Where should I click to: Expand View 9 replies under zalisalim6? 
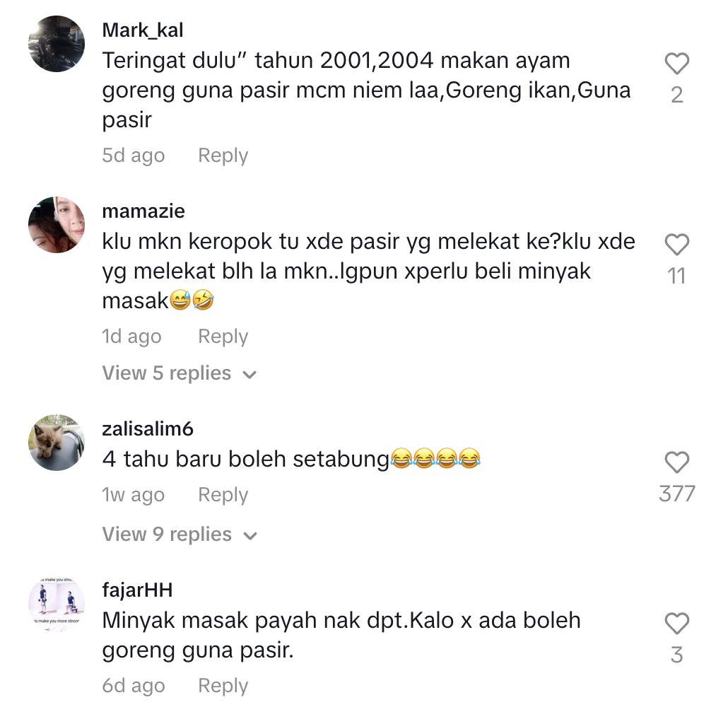coord(180,534)
